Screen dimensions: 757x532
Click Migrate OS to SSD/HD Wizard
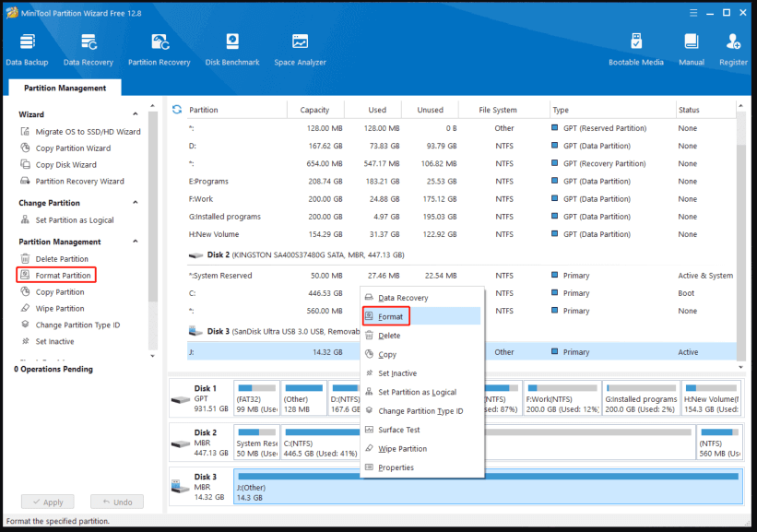[x=88, y=132]
